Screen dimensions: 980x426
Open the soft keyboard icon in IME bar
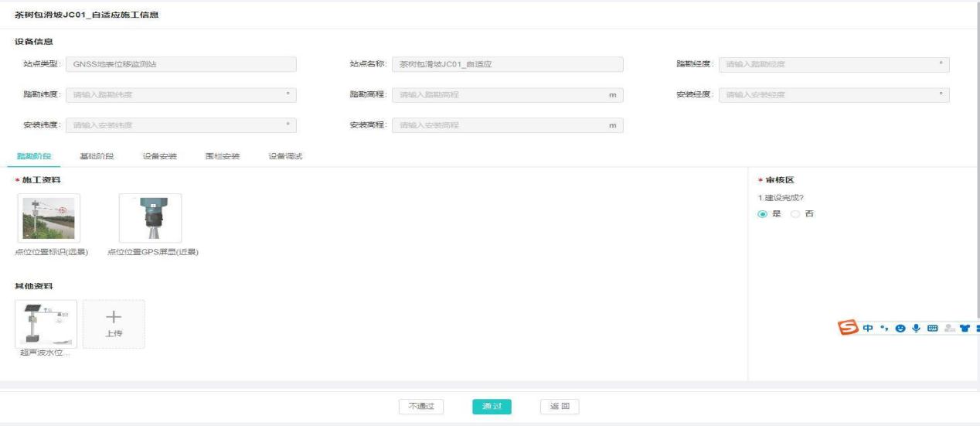pos(932,328)
